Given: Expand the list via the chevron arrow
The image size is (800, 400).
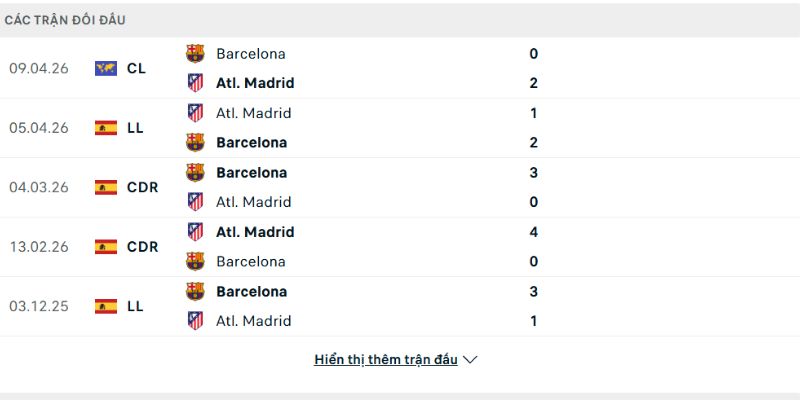Looking at the screenshot, I should point(471,360).
